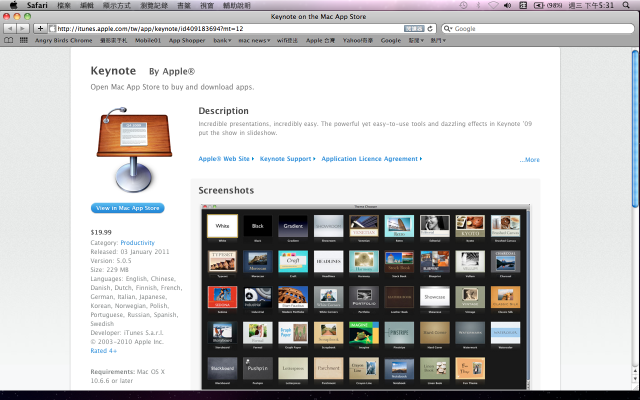640x400 pixels.
Task: Click the scrollbar down arrow
Action: [635, 380]
